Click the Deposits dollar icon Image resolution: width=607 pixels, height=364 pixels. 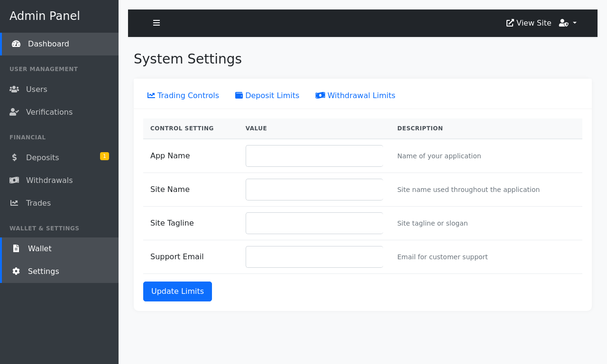click(14, 157)
